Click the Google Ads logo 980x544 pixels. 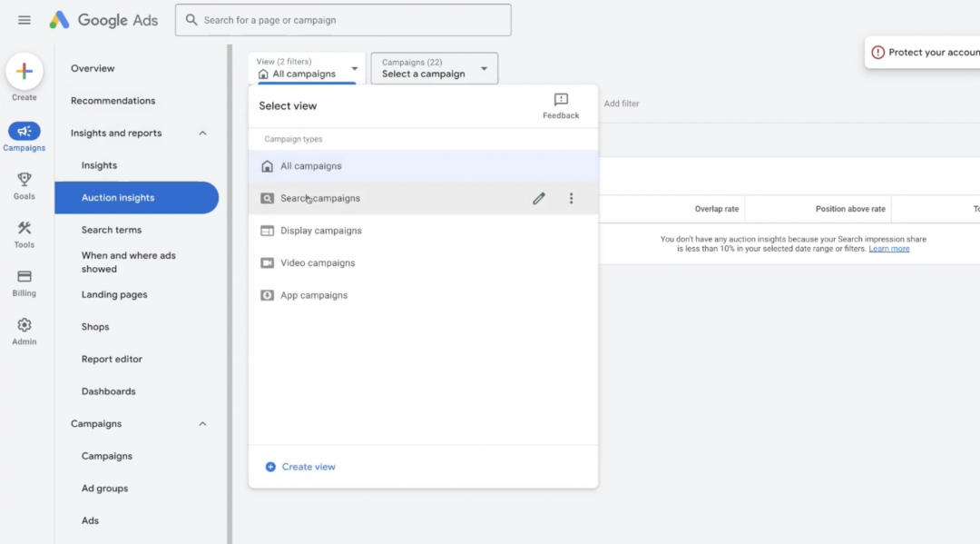point(103,20)
